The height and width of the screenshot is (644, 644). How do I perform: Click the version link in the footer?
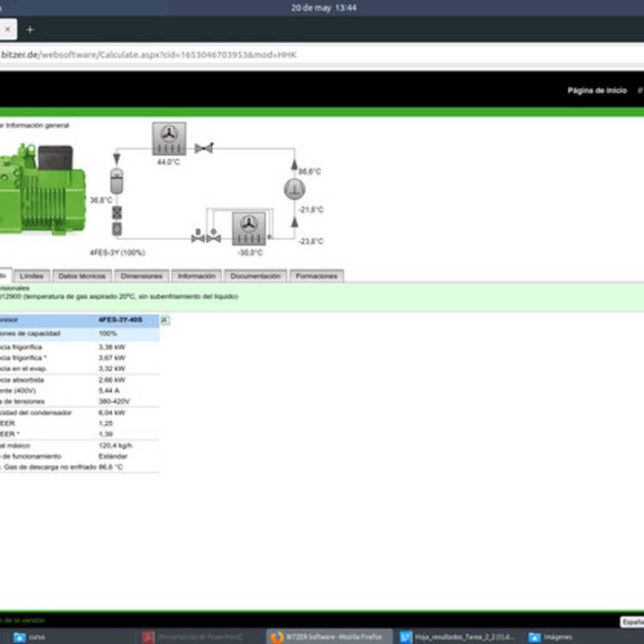[x=22, y=620]
